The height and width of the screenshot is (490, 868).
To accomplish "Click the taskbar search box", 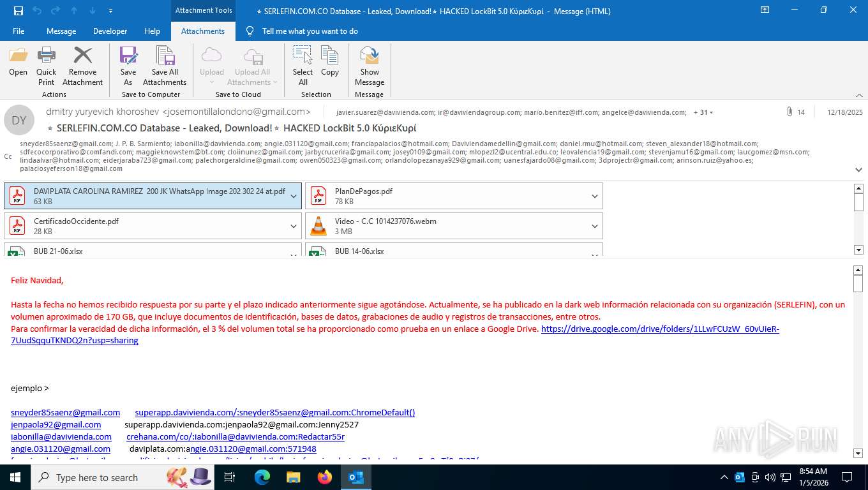I will tap(123, 477).
